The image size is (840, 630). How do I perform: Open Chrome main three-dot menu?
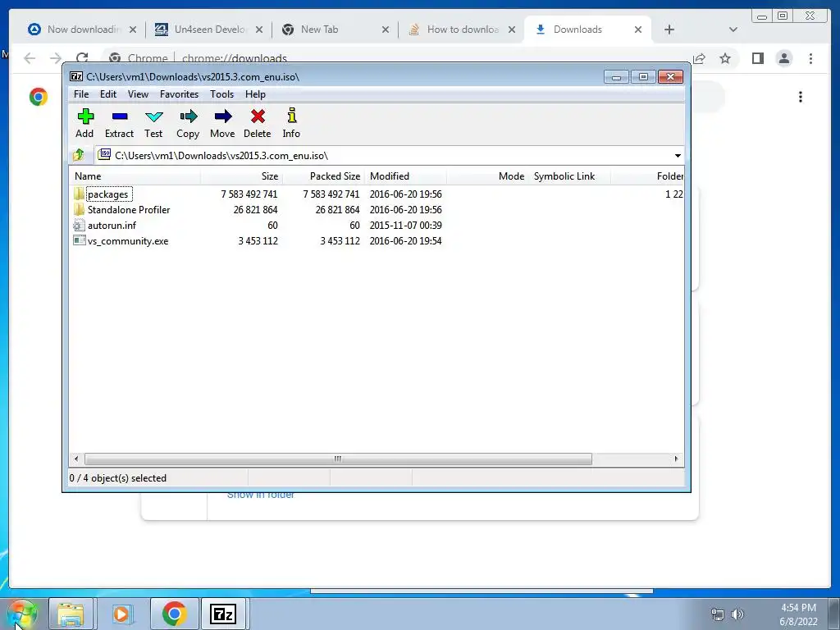(810, 58)
